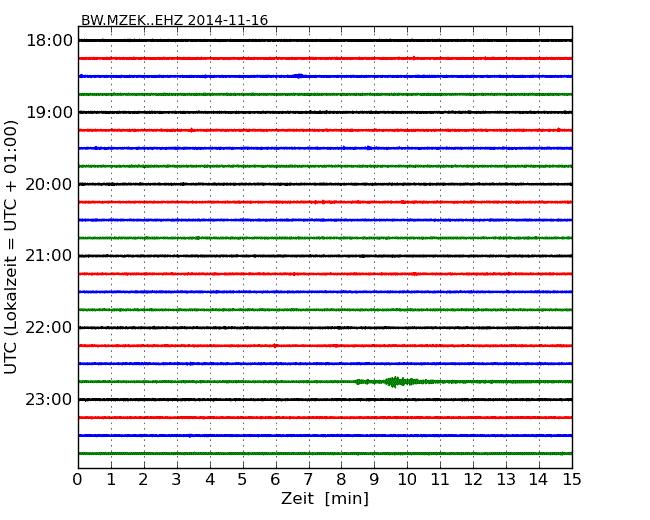Click the 20:00 y-axis tick label
The image size is (650, 520).
pos(49,184)
